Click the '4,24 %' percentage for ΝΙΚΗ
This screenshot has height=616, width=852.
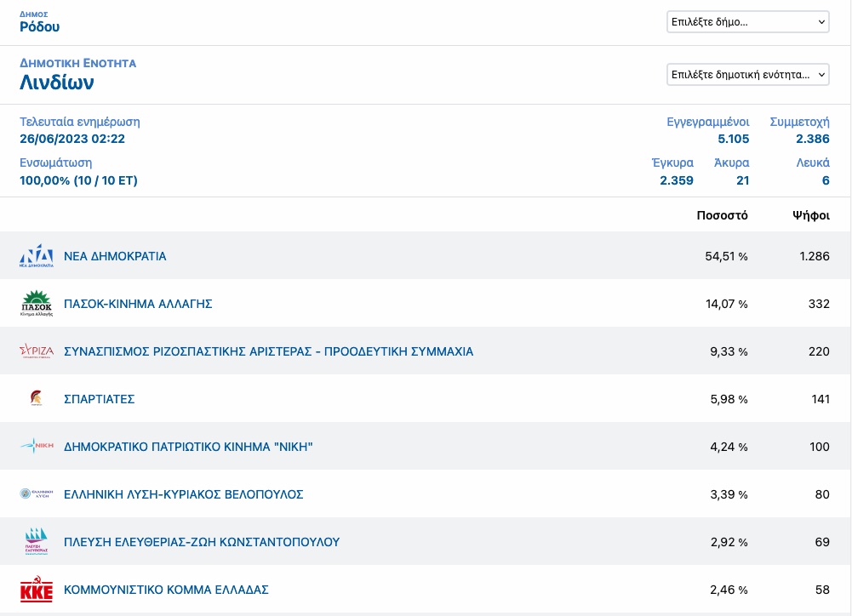[x=729, y=447]
